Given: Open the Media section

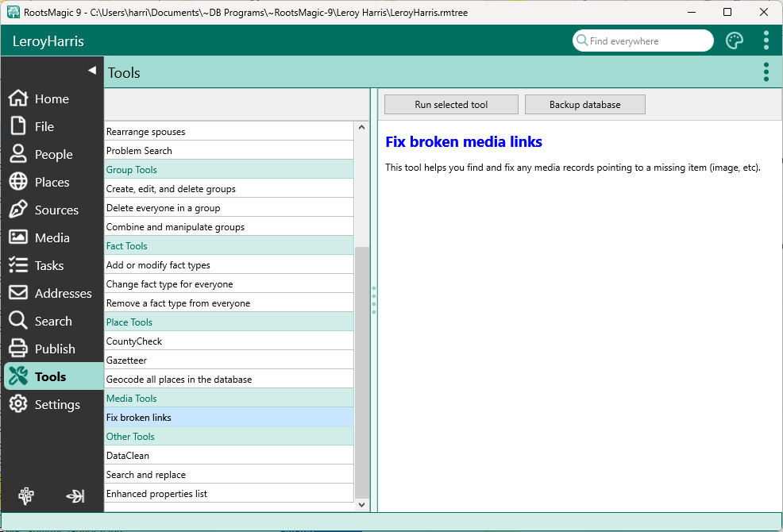Looking at the screenshot, I should tap(52, 238).
